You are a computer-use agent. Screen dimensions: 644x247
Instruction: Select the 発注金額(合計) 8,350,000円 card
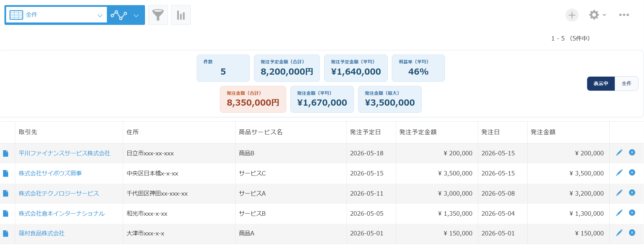click(253, 99)
